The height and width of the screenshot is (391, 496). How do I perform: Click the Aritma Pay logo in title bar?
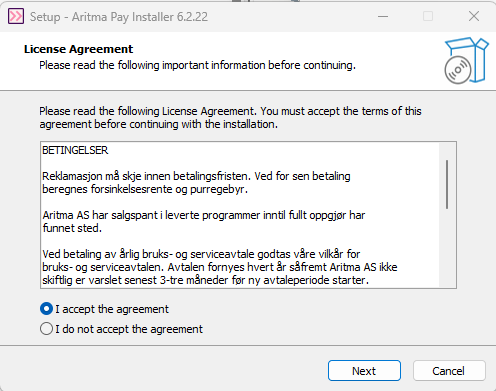point(16,16)
